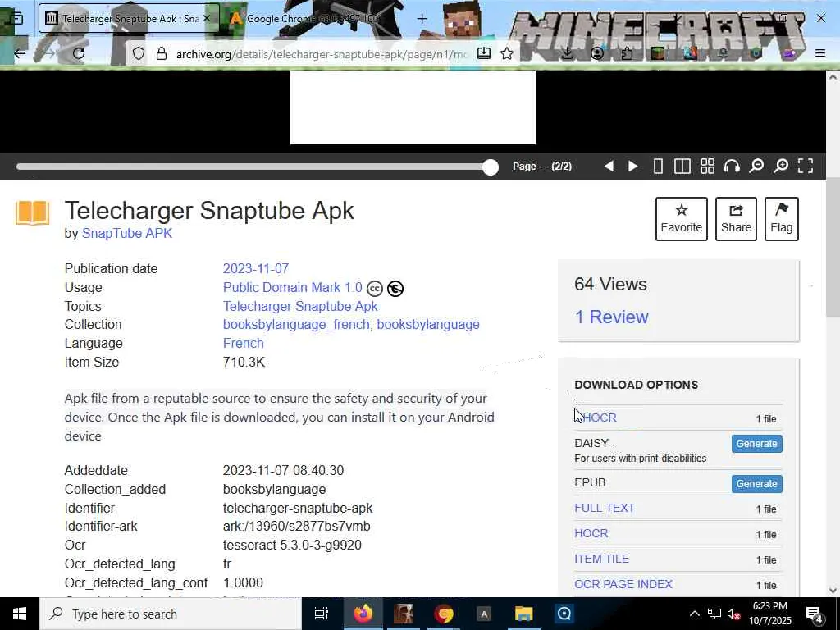Switch to two-page view mode

(x=682, y=166)
